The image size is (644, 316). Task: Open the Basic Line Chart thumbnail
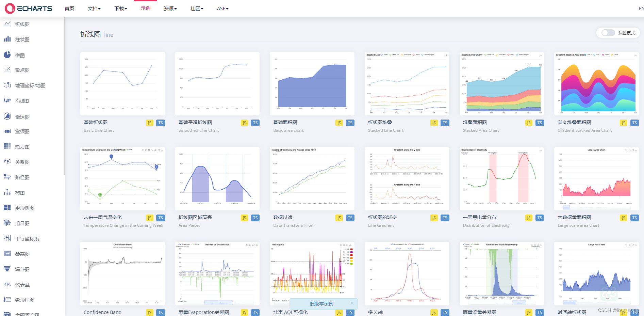coord(122,84)
